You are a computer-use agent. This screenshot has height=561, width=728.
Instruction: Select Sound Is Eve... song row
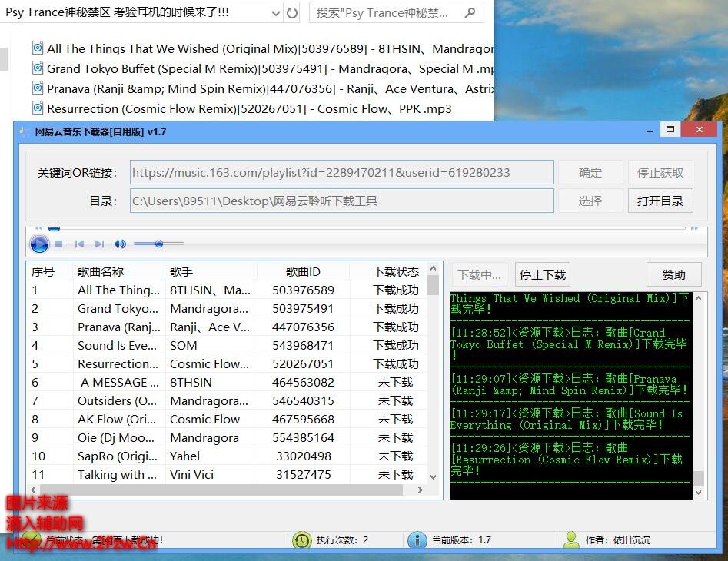tap(227, 345)
